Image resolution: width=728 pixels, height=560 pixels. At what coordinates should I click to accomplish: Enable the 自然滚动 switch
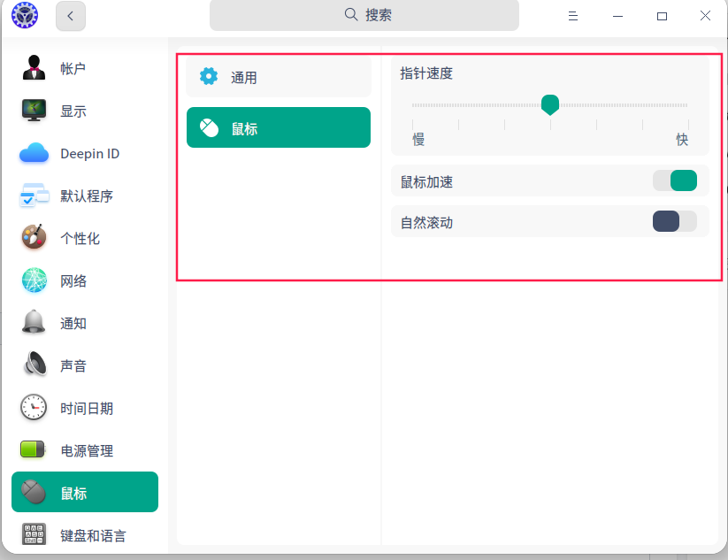675,221
